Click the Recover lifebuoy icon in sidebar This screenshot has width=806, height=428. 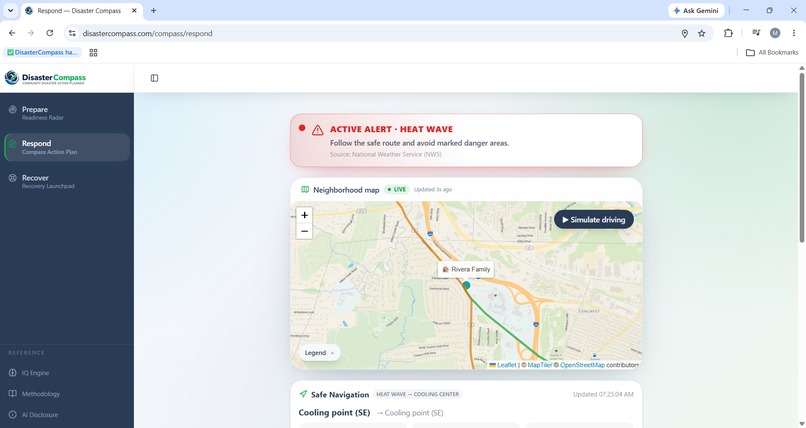12,178
